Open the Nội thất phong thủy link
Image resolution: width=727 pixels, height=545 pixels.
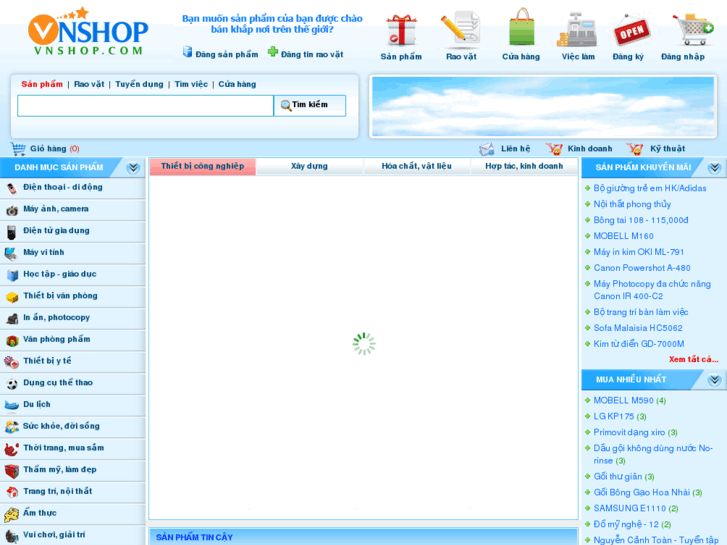tap(632, 204)
